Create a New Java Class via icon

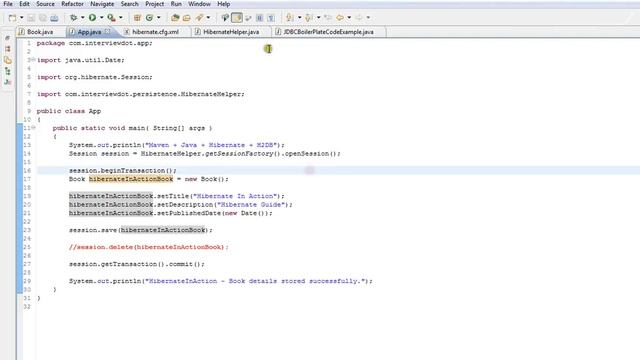point(149,18)
